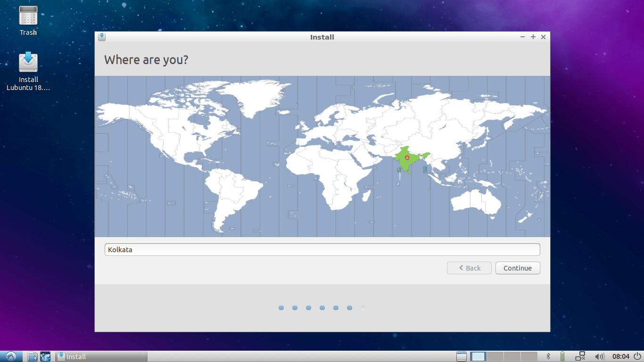644x362 pixels.
Task: Select the Install Lubuntu desktop shortcut
Action: pos(28,62)
